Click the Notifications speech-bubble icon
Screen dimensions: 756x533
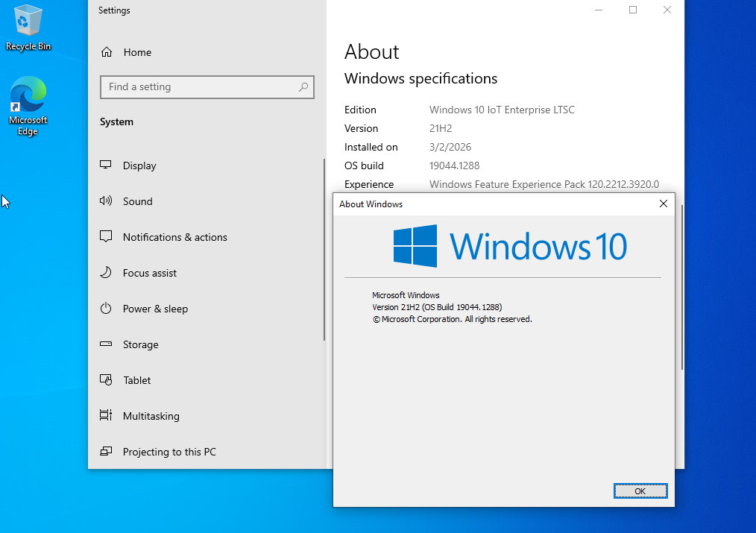click(x=106, y=236)
